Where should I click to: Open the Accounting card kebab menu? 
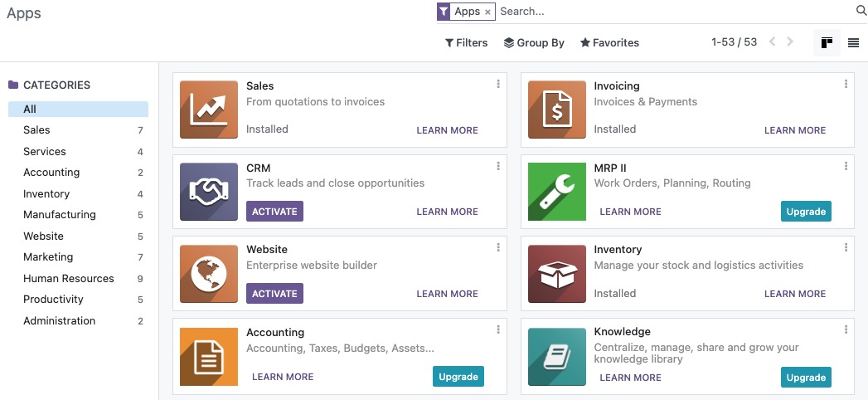498,329
